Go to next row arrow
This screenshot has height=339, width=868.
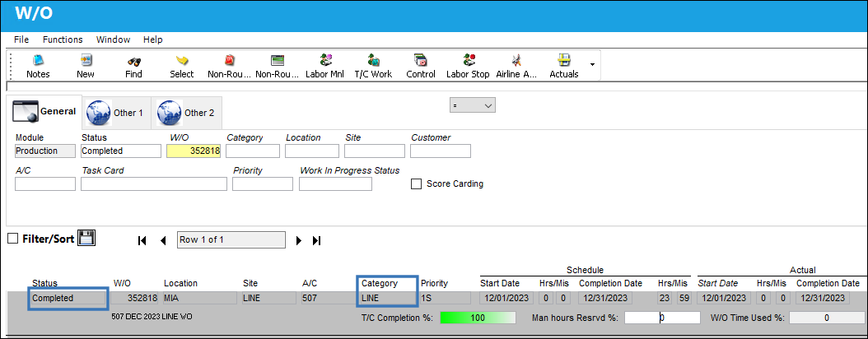point(299,240)
